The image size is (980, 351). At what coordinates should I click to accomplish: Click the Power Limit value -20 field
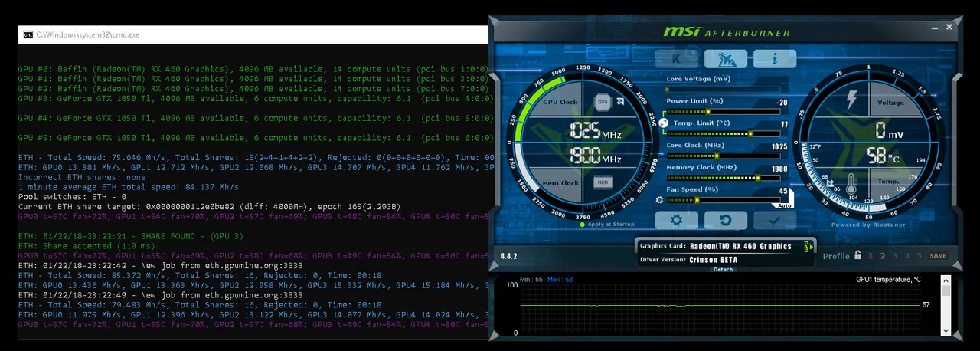tap(782, 102)
